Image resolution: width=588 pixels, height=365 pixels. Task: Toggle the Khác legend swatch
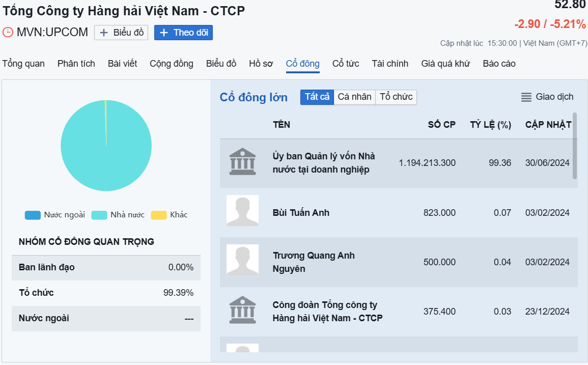159,215
